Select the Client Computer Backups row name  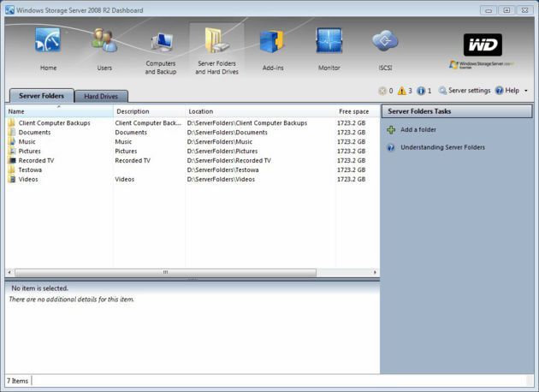[54, 122]
